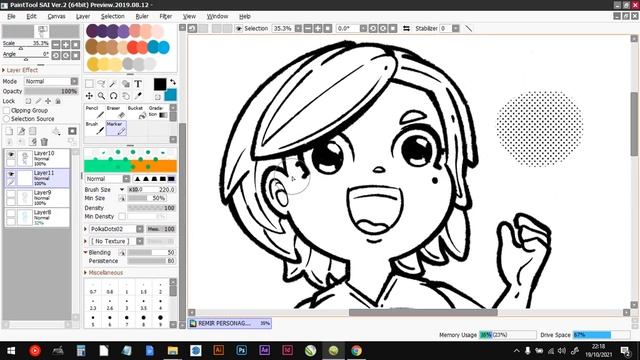Open Photoshop from the taskbar

[242, 350]
